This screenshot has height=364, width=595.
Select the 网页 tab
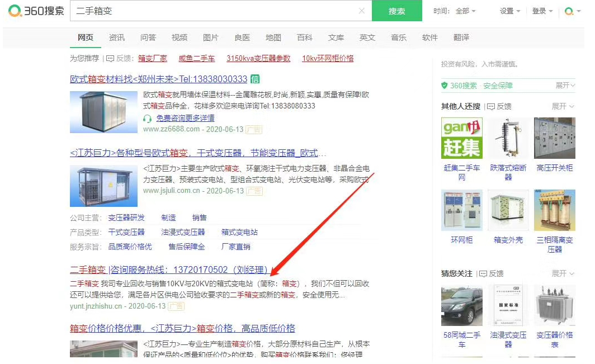click(x=86, y=37)
